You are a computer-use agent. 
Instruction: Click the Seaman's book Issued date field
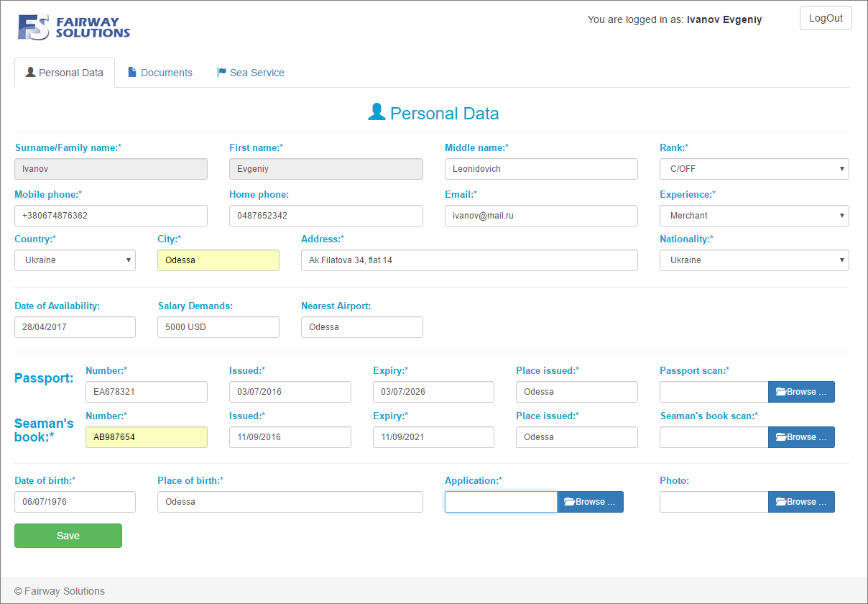pyautogui.click(x=290, y=437)
